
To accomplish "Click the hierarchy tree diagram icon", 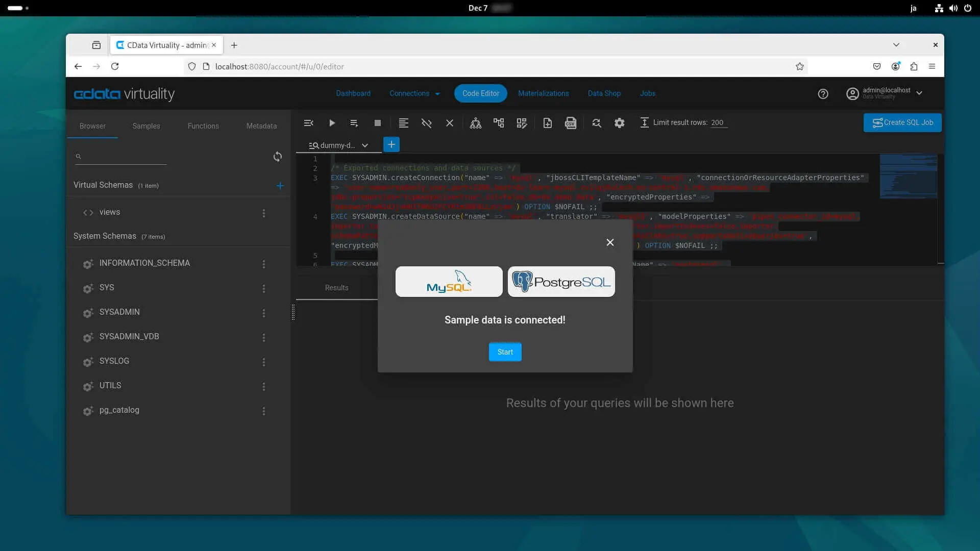I will [475, 123].
